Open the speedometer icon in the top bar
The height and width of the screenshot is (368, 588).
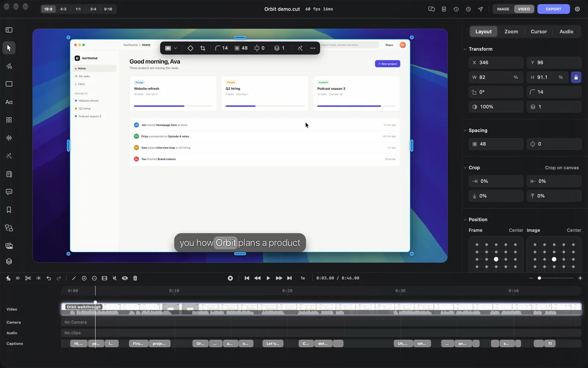468,9
